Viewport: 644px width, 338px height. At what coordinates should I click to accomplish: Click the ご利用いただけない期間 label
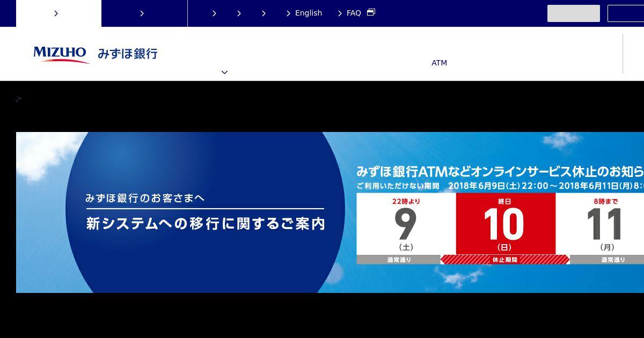tap(398, 186)
